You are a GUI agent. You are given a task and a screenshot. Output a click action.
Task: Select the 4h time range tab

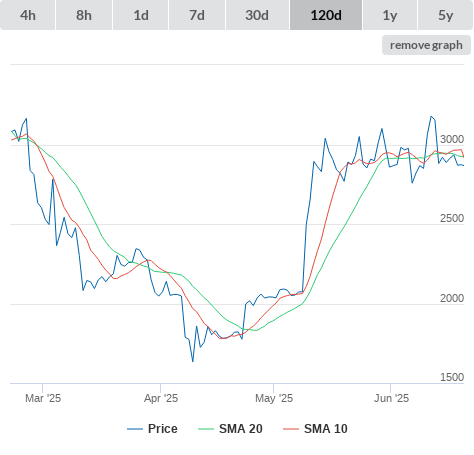28,15
